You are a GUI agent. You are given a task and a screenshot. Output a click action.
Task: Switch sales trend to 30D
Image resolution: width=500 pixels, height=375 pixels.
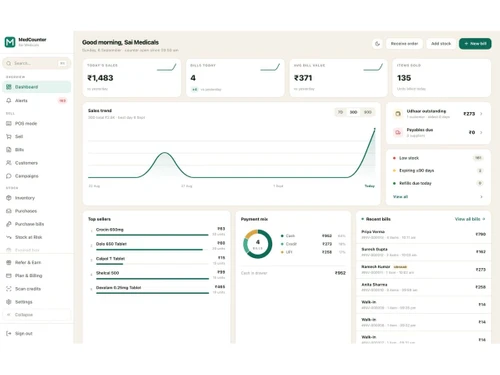click(353, 112)
